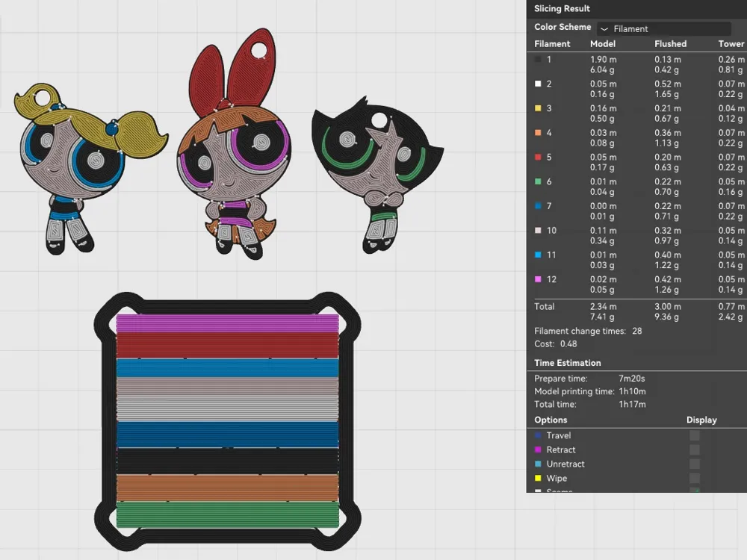Click Total time value 1h17m
Screen dimensions: 747x560
(632, 404)
